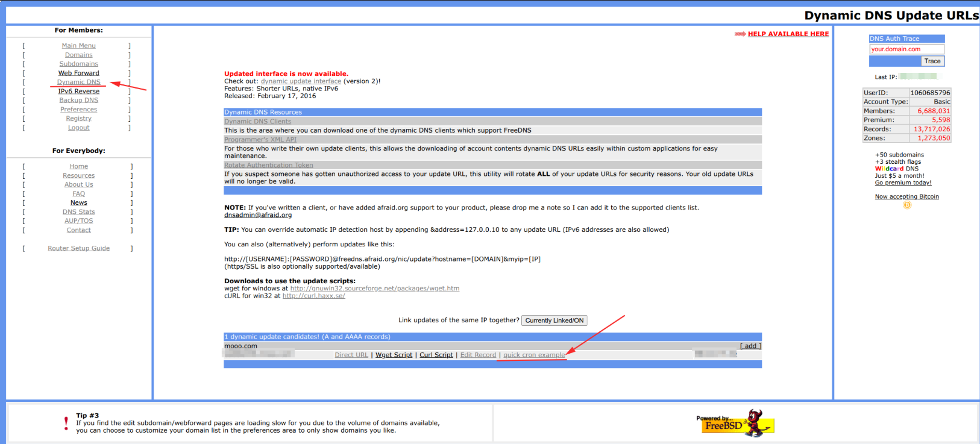Go to the Domains page
The width and height of the screenshot is (980, 444).
pos(79,55)
